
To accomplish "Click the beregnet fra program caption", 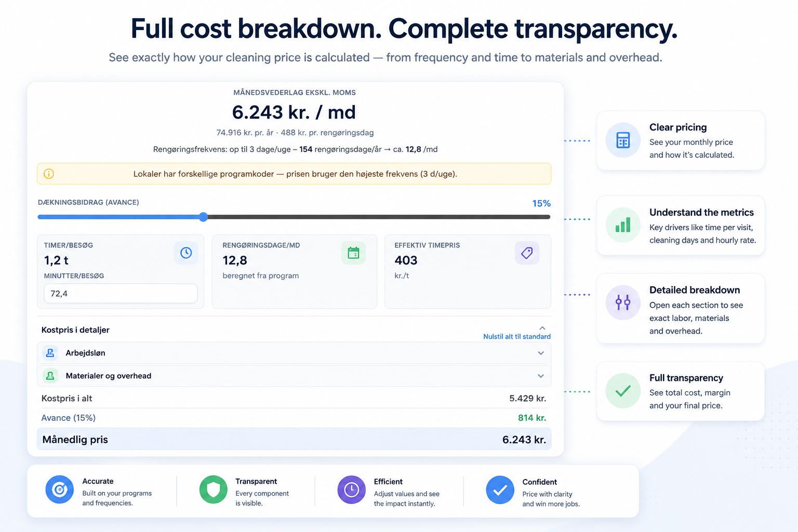I will tap(261, 275).
